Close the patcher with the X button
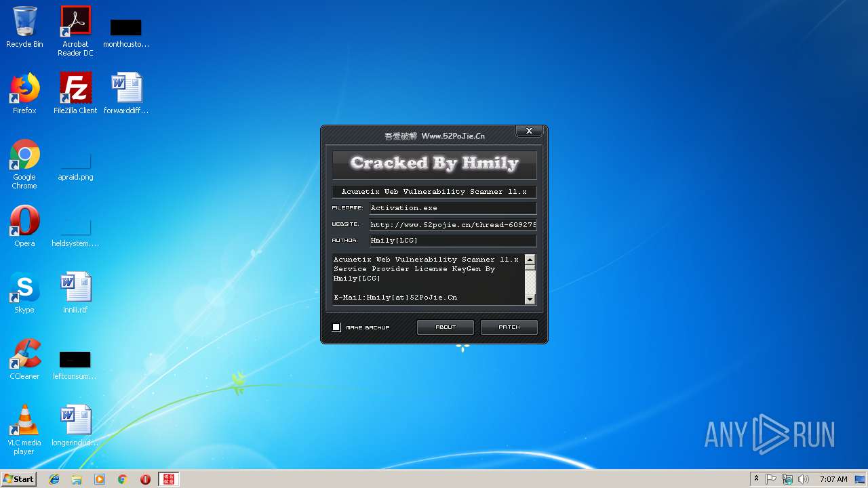Viewport: 868px width, 488px height. click(x=529, y=131)
